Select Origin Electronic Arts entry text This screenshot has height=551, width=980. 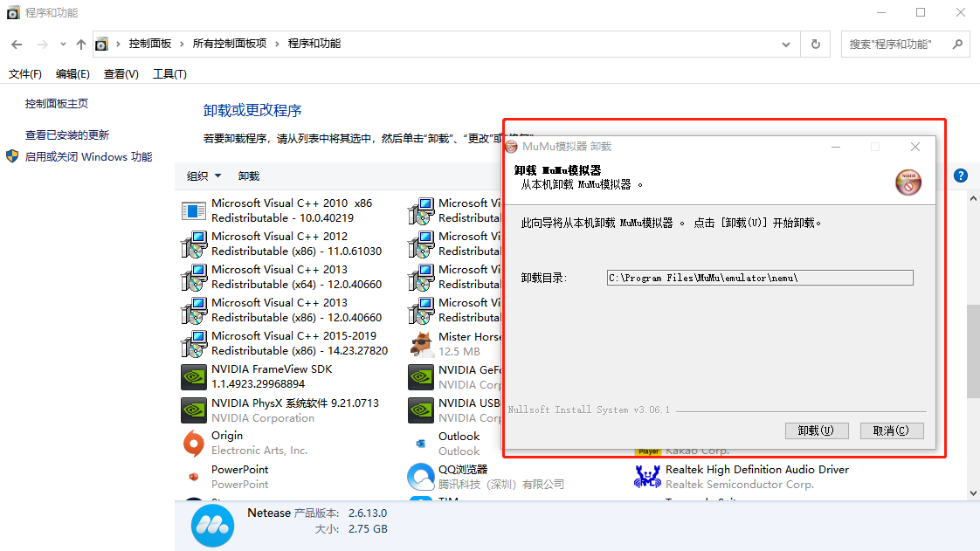[259, 443]
